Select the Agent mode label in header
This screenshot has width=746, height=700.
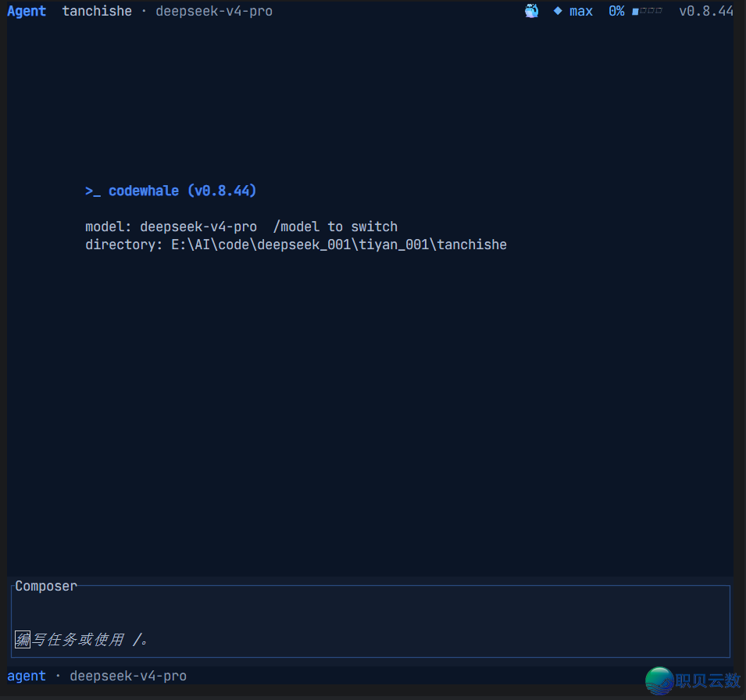pos(27,11)
